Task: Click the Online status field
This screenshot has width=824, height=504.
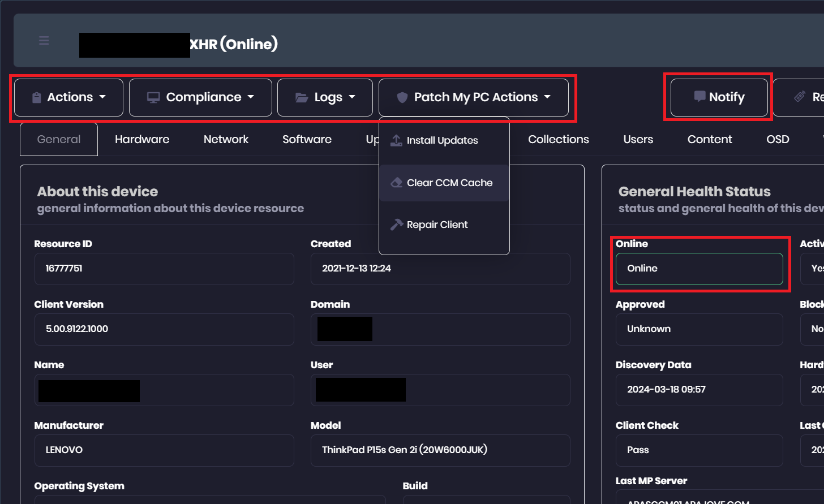Action: tap(699, 269)
